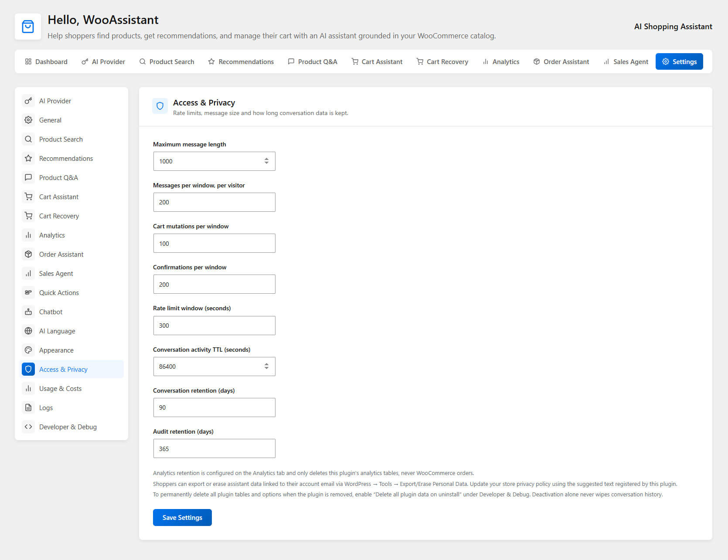Image resolution: width=728 pixels, height=560 pixels.
Task: Click the shopping bag logo icon
Action: click(28, 27)
